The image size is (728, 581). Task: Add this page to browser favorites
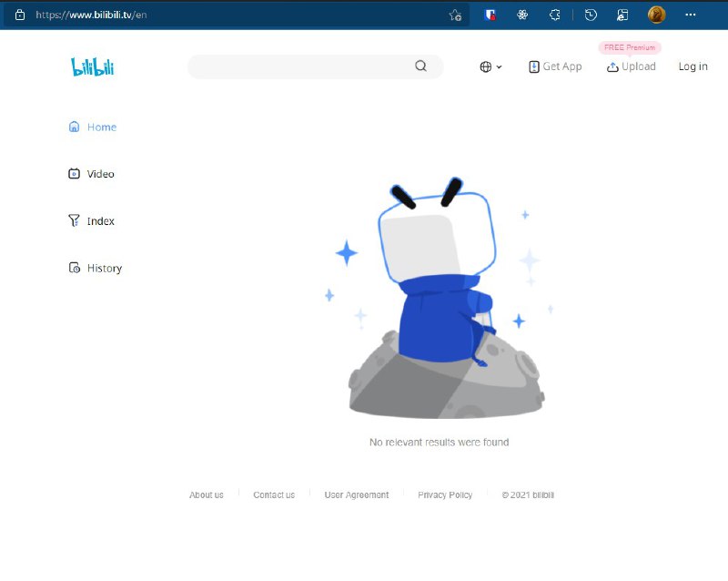(455, 15)
